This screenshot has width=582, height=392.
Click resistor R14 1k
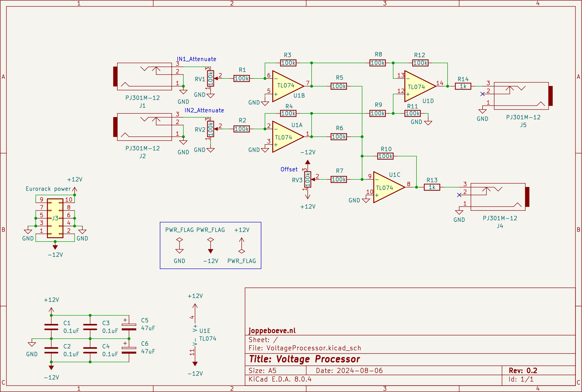[x=463, y=86]
